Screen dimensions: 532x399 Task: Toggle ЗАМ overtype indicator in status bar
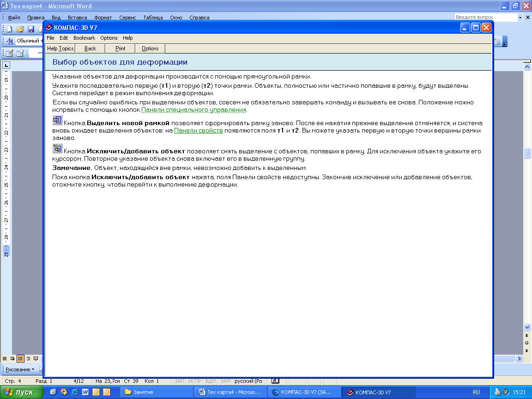tap(225, 381)
